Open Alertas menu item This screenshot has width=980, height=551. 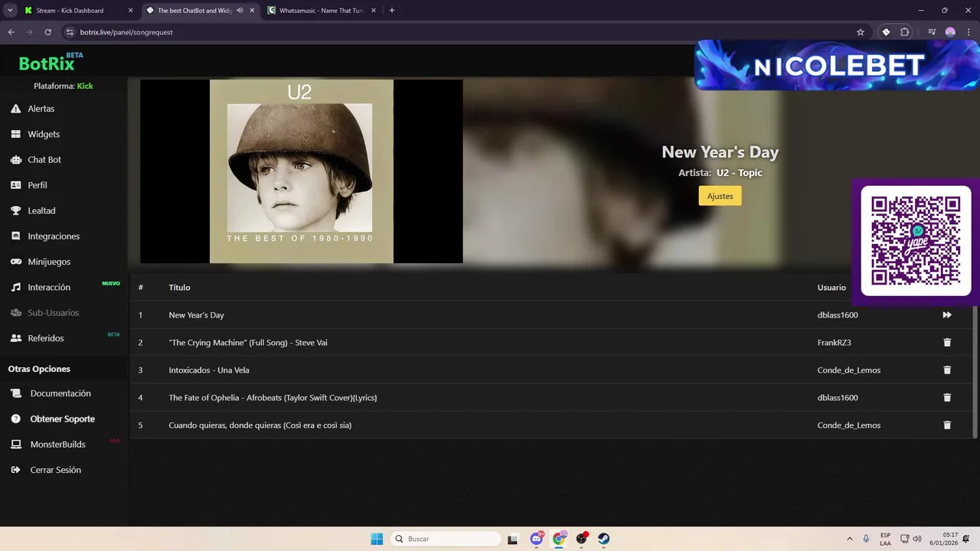point(41,109)
